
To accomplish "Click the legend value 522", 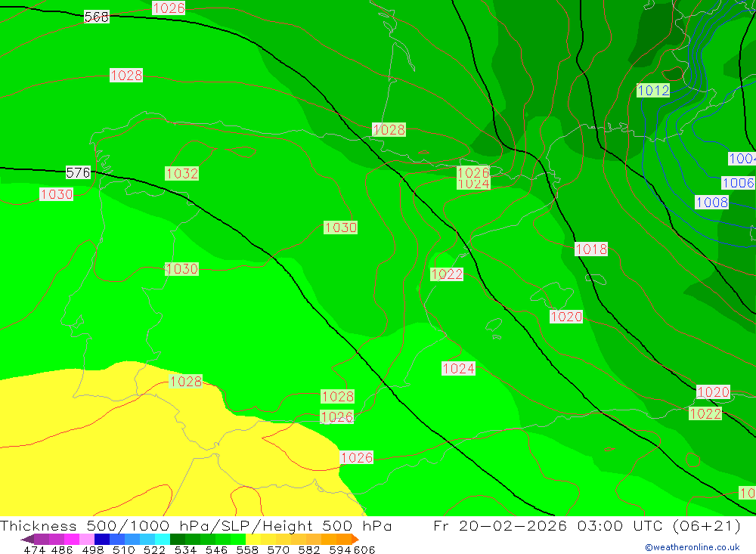I will pos(155,549).
